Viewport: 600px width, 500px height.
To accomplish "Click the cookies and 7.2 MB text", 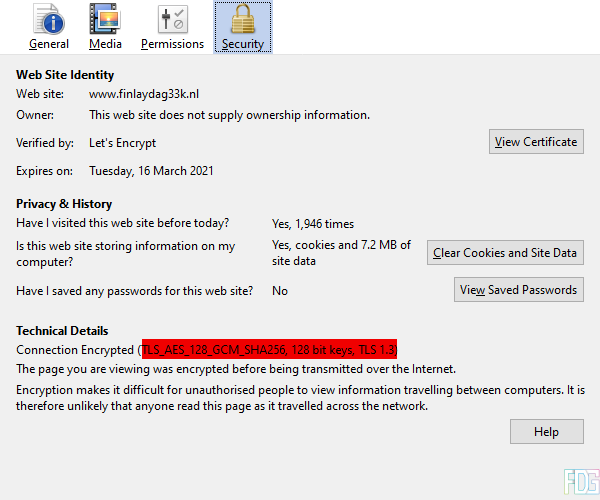I will [340, 253].
